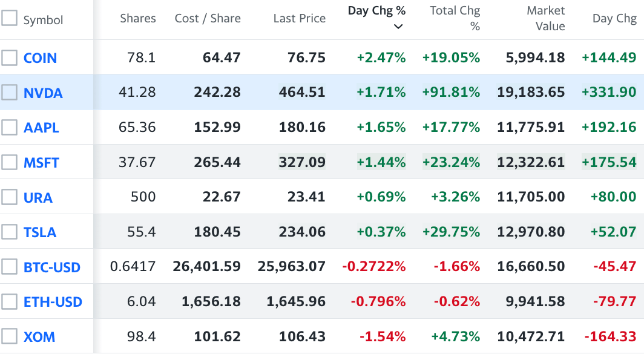Go to the URA symbol page
The height and width of the screenshot is (357, 644).
point(38,197)
